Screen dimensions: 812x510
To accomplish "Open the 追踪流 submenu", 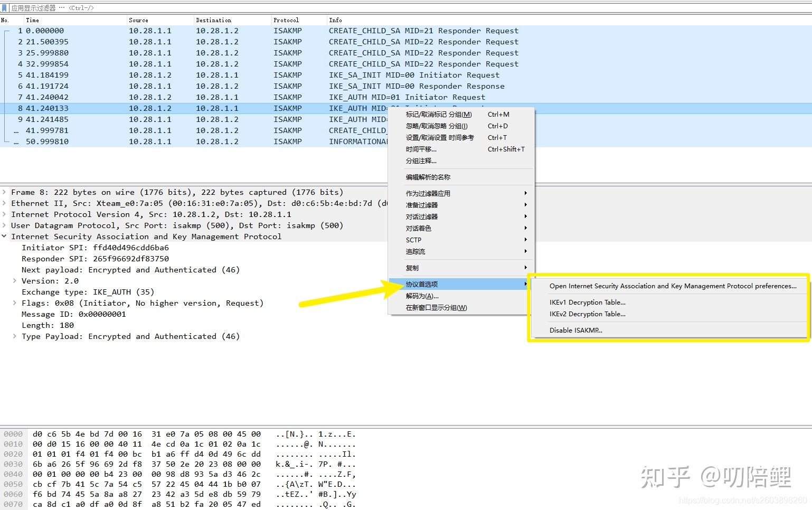I will click(415, 251).
